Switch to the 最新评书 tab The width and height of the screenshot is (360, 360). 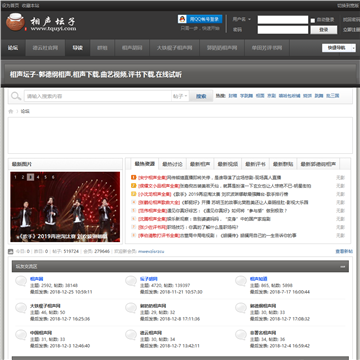tap(255, 164)
